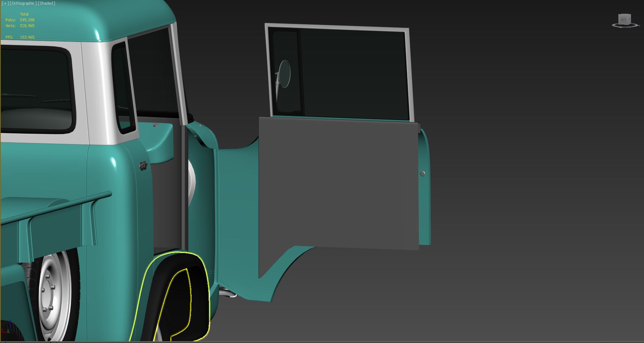The image size is (644, 343).
Task: Open the Orthographic point-of-view menu
Action: point(23,3)
